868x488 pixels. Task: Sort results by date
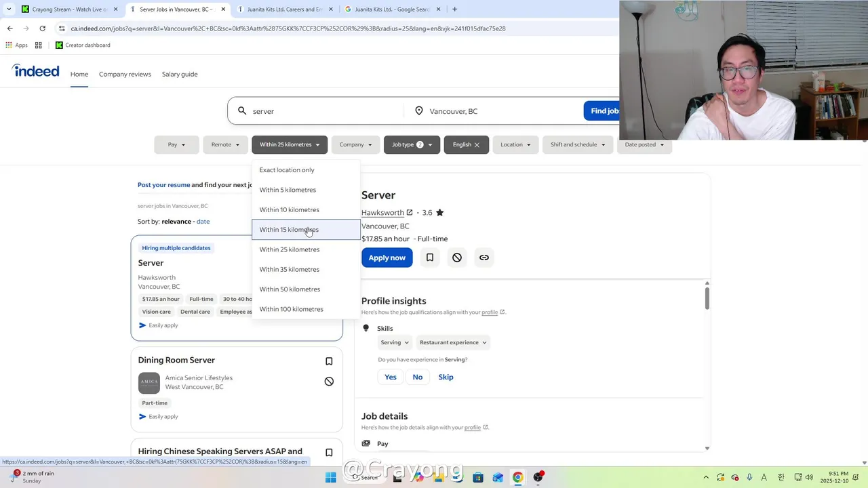[203, 222]
